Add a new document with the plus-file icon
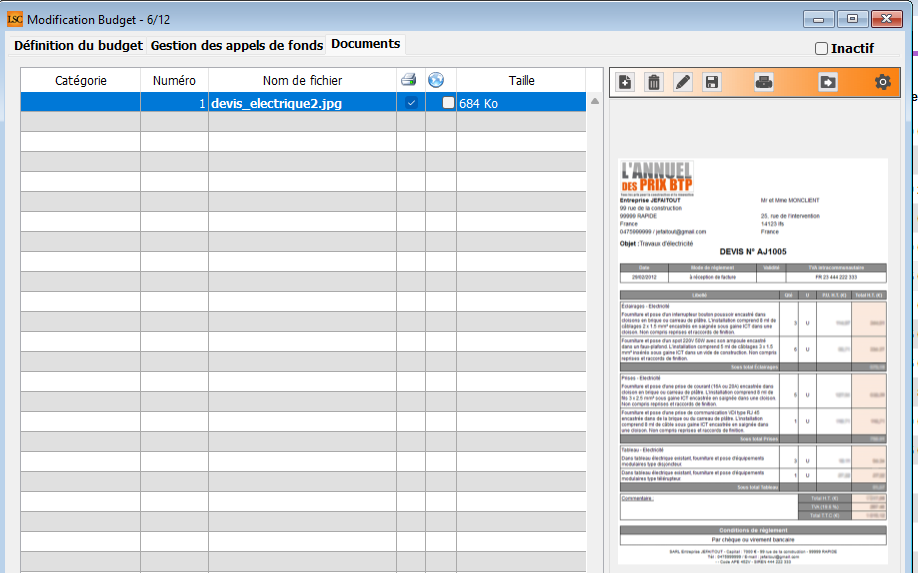 [x=625, y=82]
